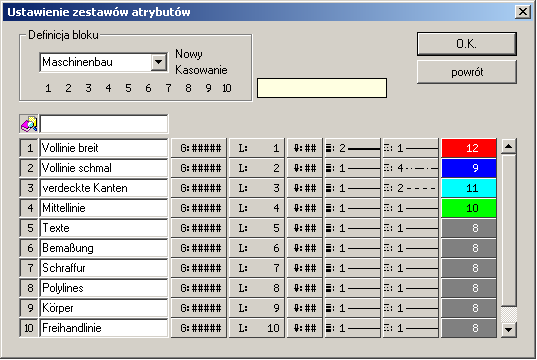Click the blue color swatch 9 for Vollinie schmal
Image resolution: width=537 pixels, height=360 pixels.
pos(469,168)
